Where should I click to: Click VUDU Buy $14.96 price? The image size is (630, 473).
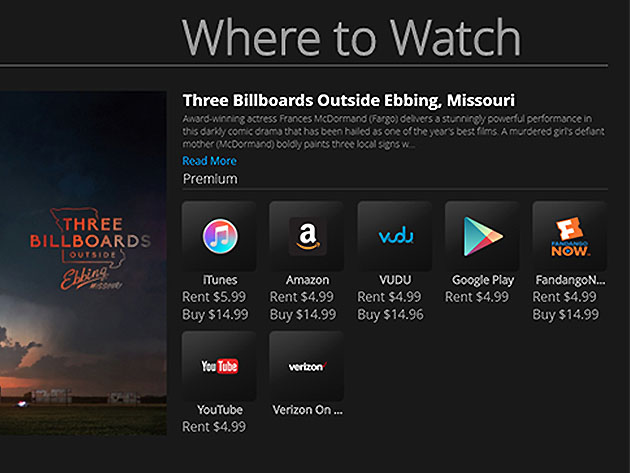390,315
